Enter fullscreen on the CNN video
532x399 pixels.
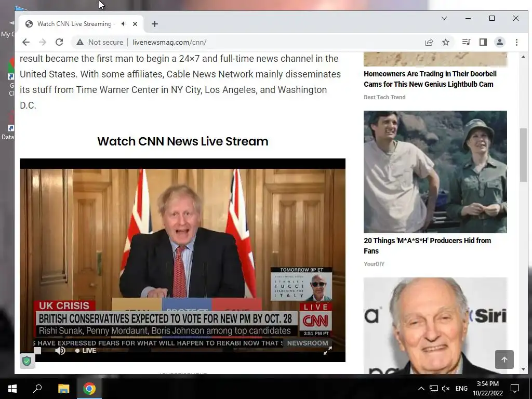(327, 351)
